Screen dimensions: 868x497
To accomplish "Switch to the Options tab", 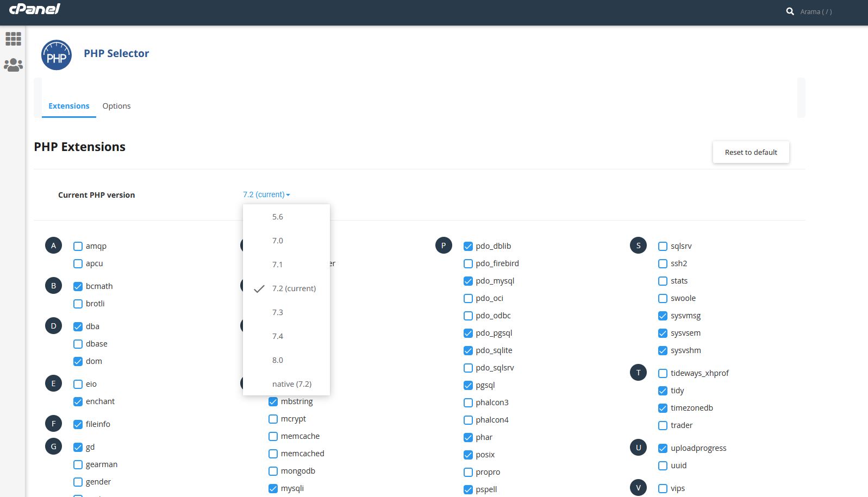I will tap(116, 106).
